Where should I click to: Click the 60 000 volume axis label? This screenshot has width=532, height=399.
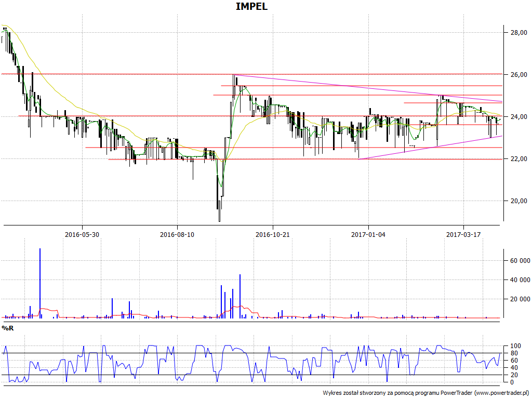point(520,261)
